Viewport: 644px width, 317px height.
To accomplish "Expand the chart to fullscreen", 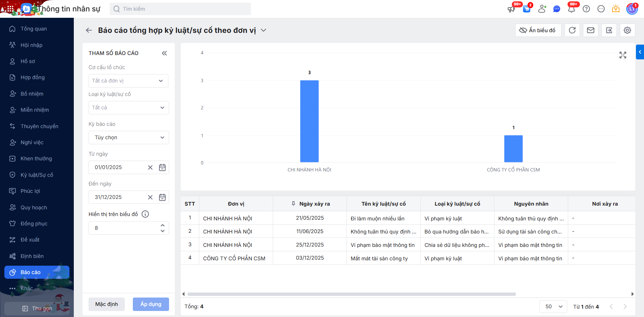I will (623, 55).
